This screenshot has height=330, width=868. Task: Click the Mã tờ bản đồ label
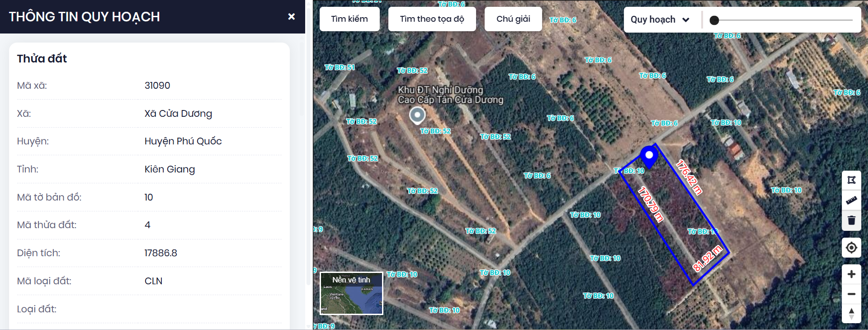[x=49, y=197]
